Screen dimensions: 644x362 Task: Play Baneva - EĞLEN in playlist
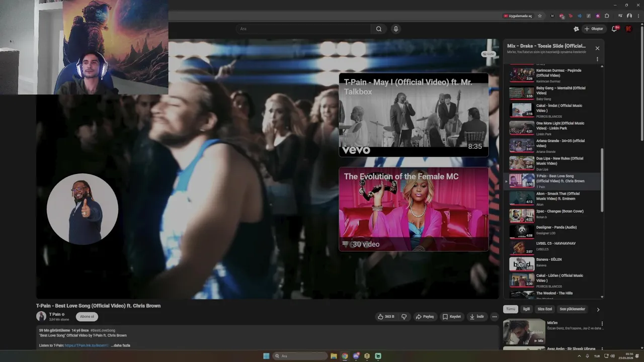[552, 263]
